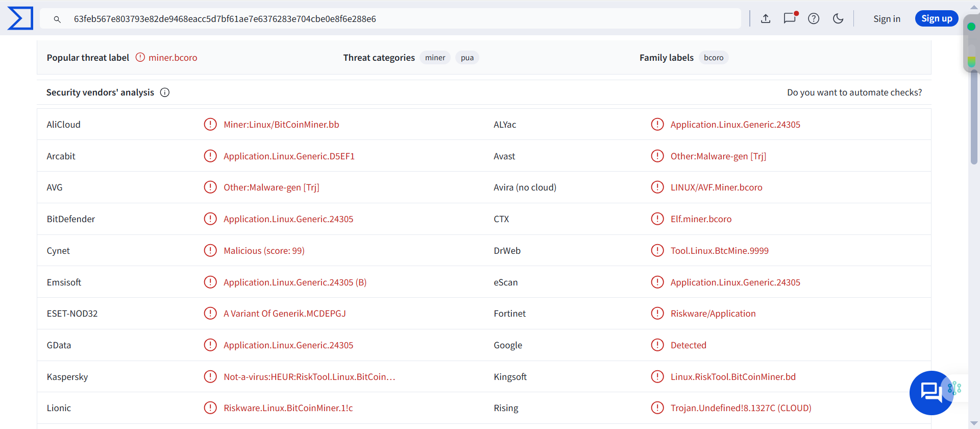Open 'Do you want to automate checks?' link
The width and height of the screenshot is (980, 429).
[x=854, y=92]
